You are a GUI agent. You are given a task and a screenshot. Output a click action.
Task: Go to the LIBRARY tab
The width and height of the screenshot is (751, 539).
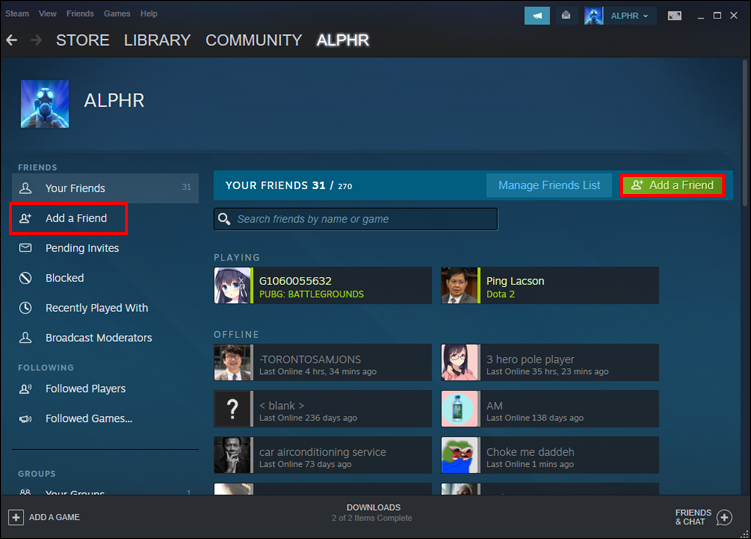click(x=157, y=40)
